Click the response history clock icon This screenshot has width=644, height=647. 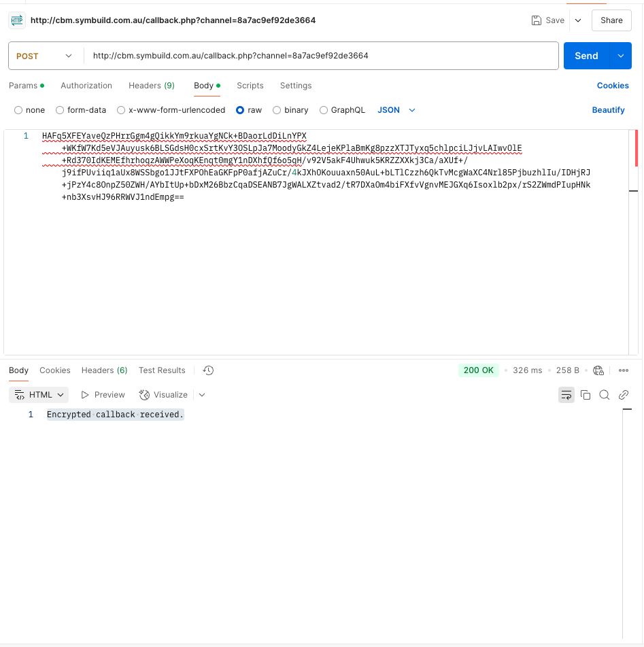tap(209, 370)
